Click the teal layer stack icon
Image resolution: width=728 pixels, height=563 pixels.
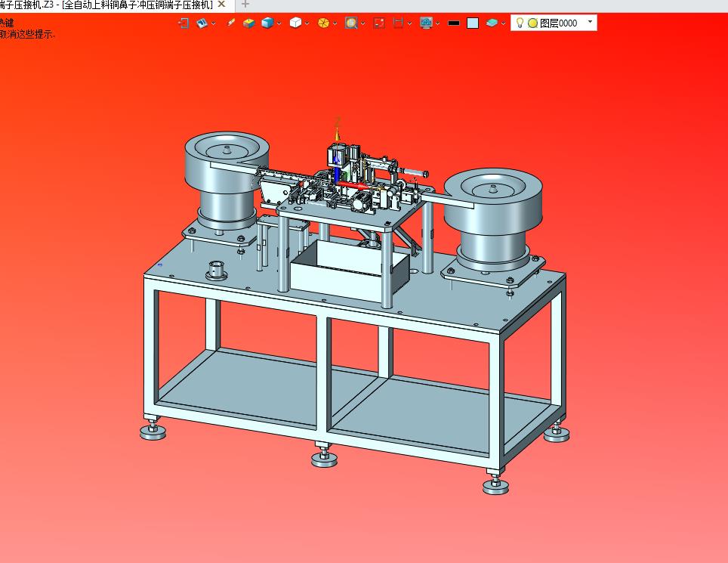[492, 23]
